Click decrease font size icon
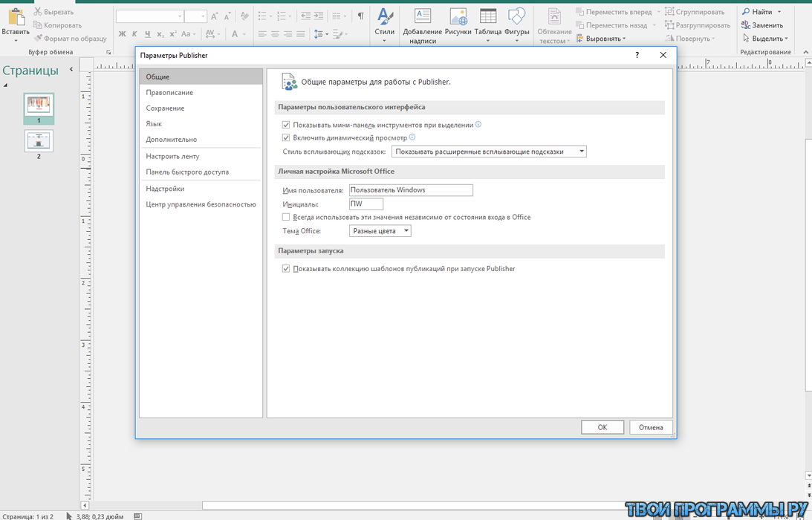The height and width of the screenshot is (520, 812). click(x=227, y=16)
